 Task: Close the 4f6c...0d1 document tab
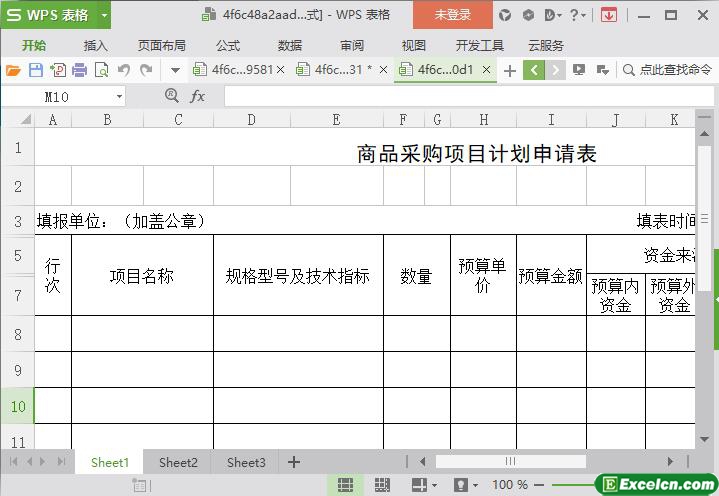(487, 70)
